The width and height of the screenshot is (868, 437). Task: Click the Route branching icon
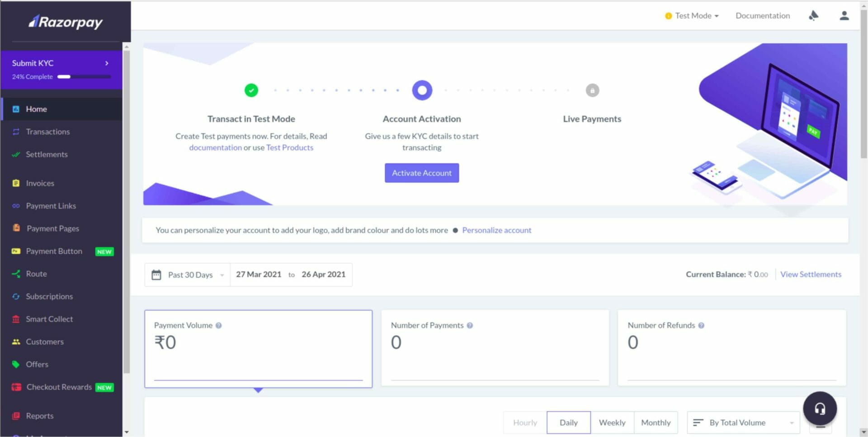pyautogui.click(x=16, y=274)
